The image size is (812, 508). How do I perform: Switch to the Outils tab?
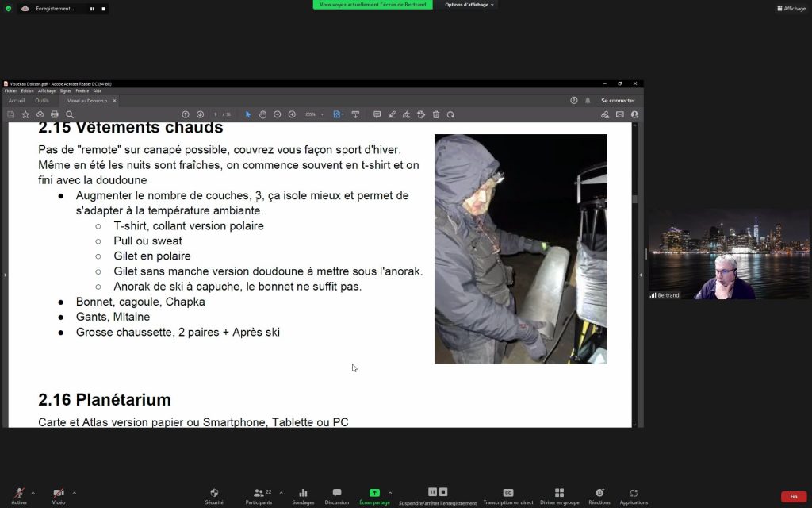point(42,101)
